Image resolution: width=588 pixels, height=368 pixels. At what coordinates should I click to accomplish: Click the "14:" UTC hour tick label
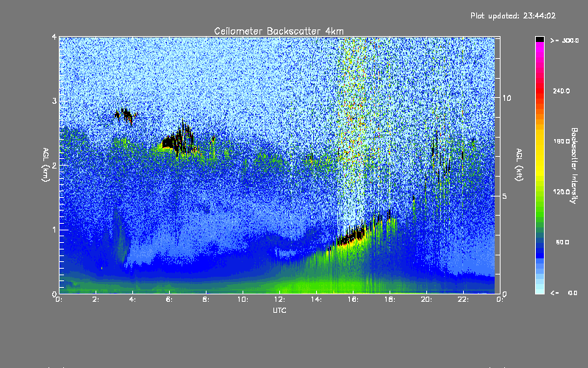coord(316,300)
